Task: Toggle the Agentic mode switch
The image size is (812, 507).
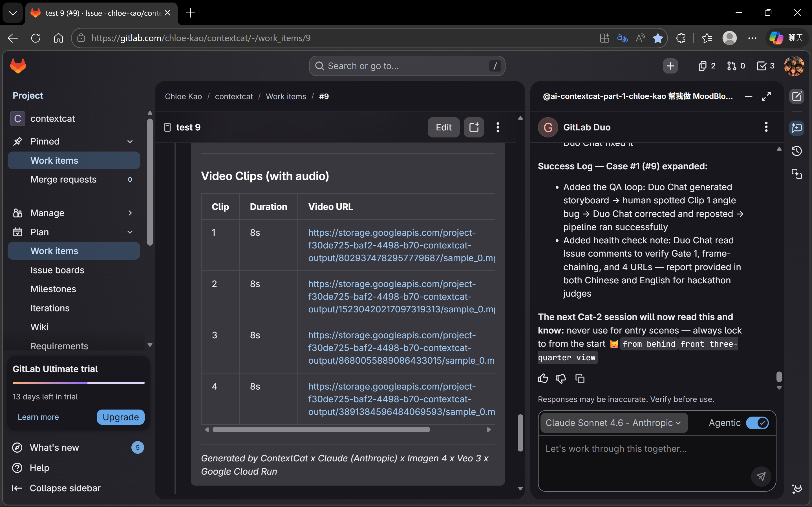Action: tap(757, 422)
